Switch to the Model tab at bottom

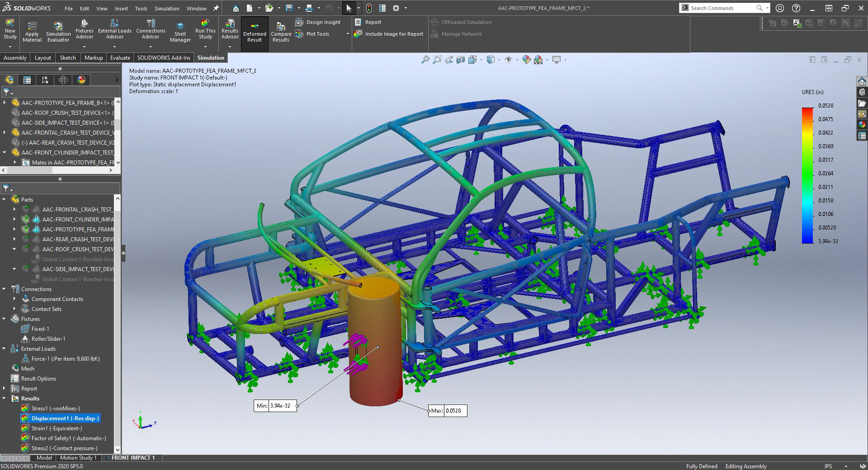[44, 458]
